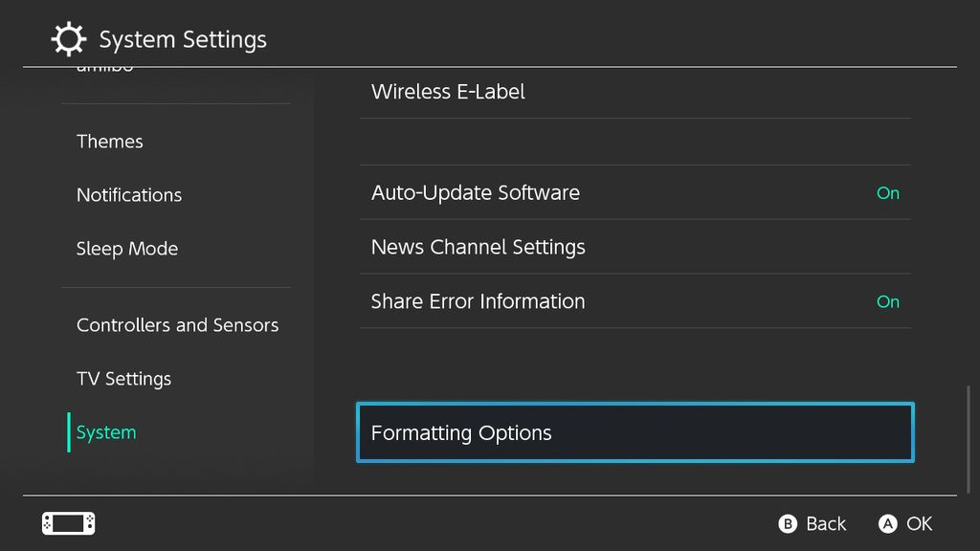The height and width of the screenshot is (551, 980).
Task: Toggle Share Error Information On setting
Action: coord(635,301)
